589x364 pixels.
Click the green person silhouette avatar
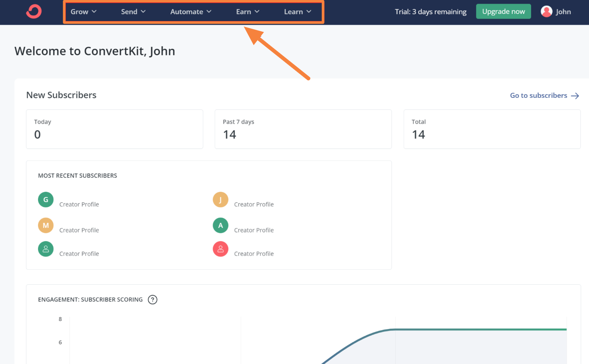(46, 249)
